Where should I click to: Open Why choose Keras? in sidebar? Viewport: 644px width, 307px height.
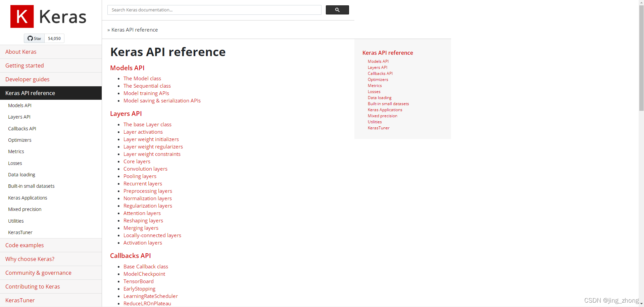[x=51, y=259]
